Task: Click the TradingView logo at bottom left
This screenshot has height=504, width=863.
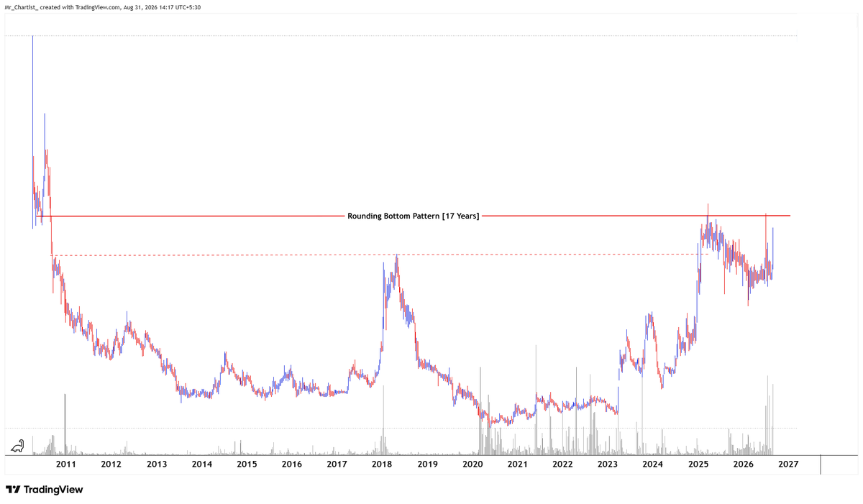Action: [44, 490]
